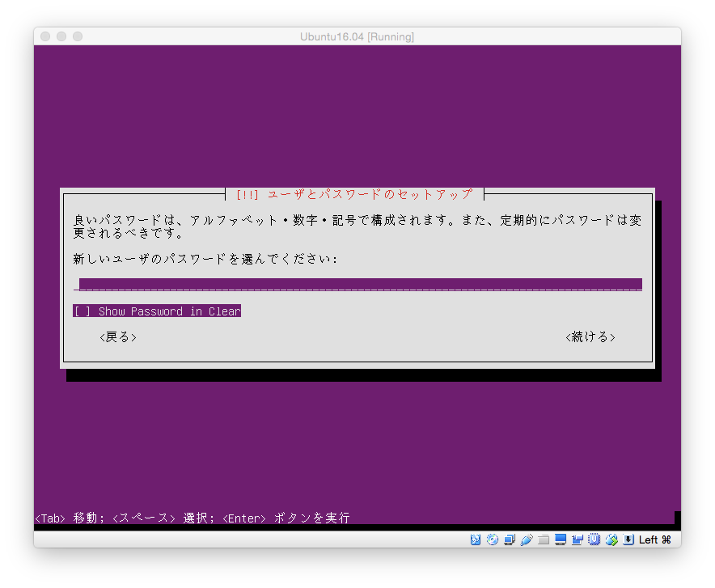Click the <Enter> ボタンを実行 help text

(x=286, y=518)
